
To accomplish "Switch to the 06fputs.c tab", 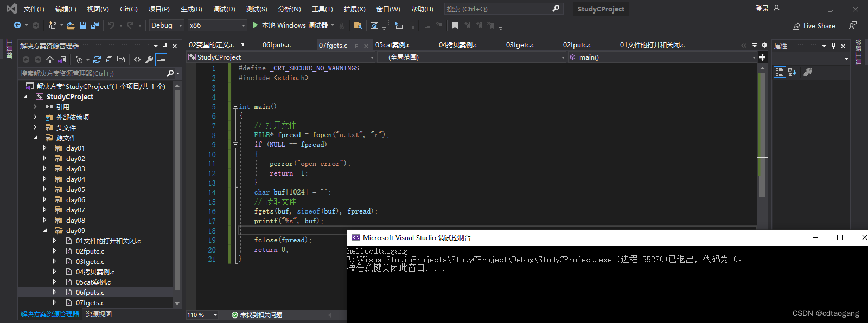I will (277, 45).
